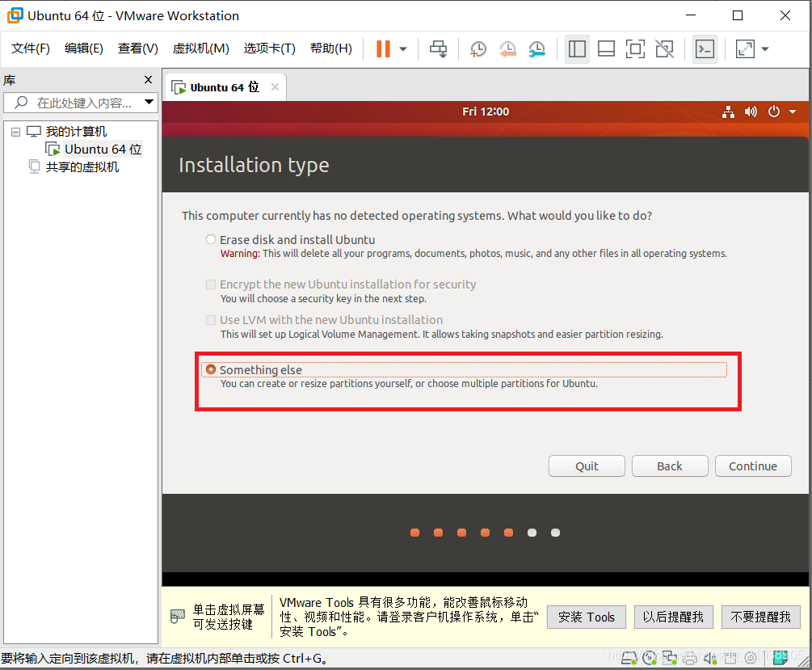The height and width of the screenshot is (670, 812).
Task: Click the hard disk status icon
Action: point(629,658)
